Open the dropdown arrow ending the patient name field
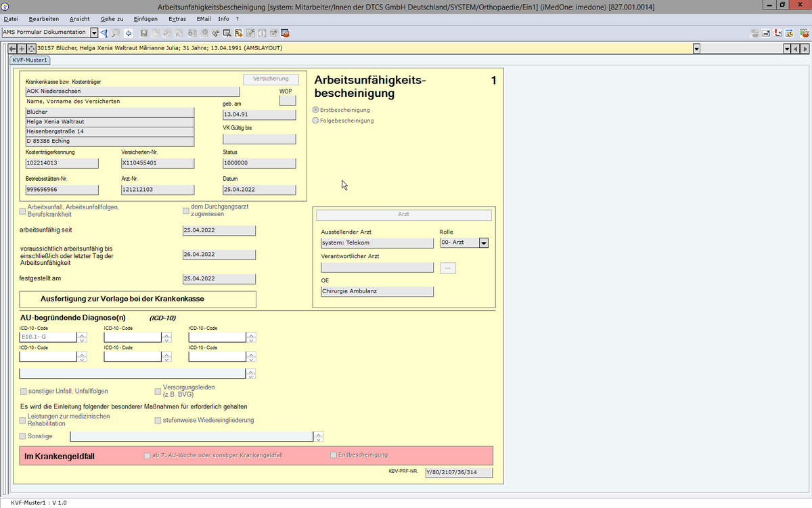812x508 pixels. click(x=696, y=49)
